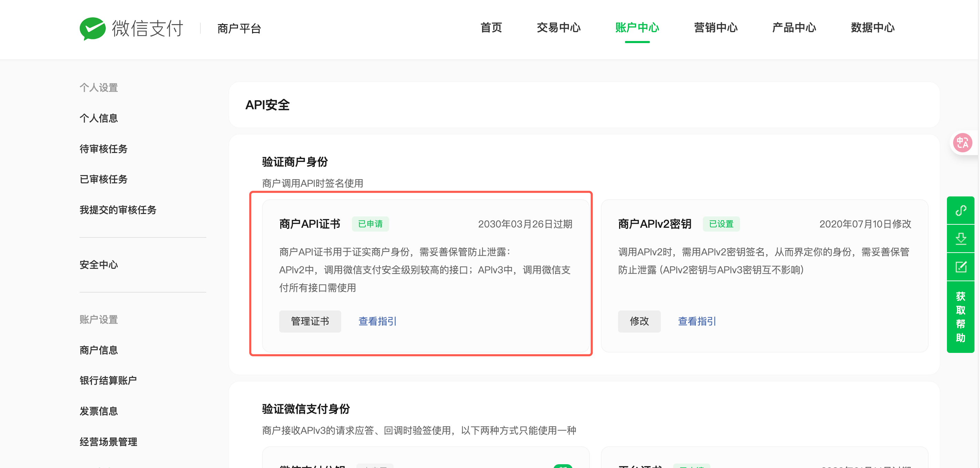
Task: Open 查看指引 for 商户API证书
Action: pos(377,321)
